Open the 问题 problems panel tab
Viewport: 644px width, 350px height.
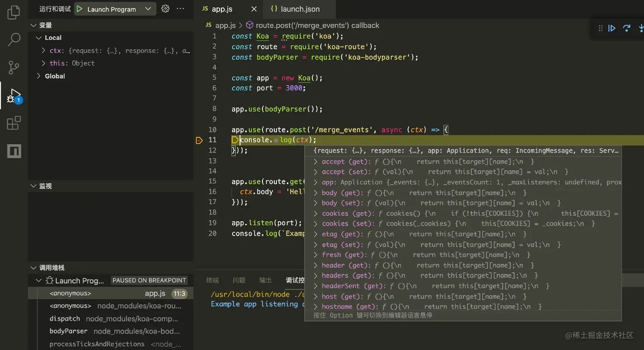[239, 280]
